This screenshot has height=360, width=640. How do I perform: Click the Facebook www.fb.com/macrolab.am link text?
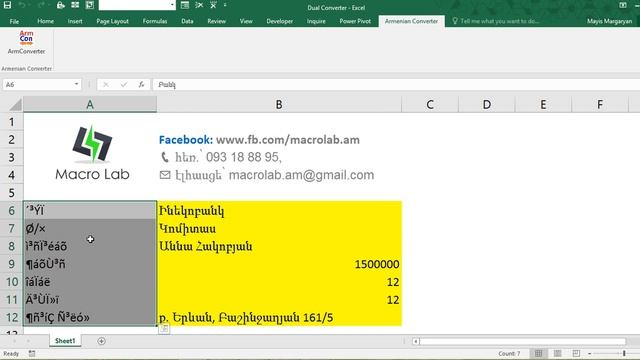259,140
